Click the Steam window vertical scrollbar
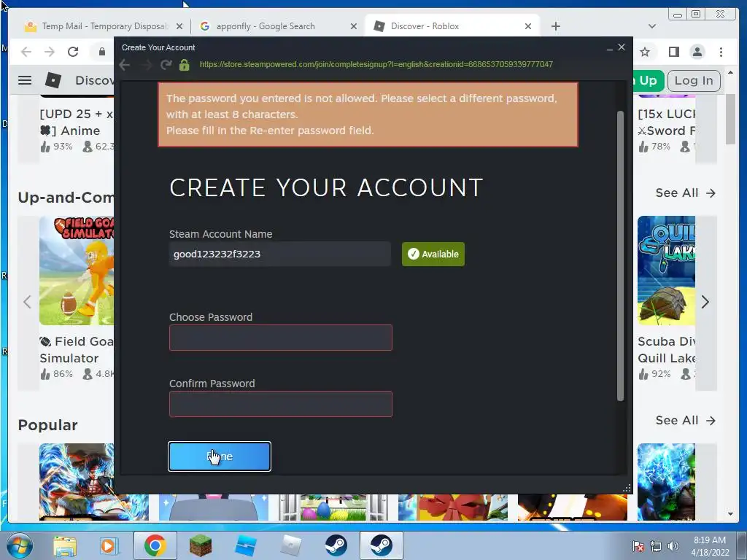This screenshot has width=747, height=560. pyautogui.click(x=620, y=256)
